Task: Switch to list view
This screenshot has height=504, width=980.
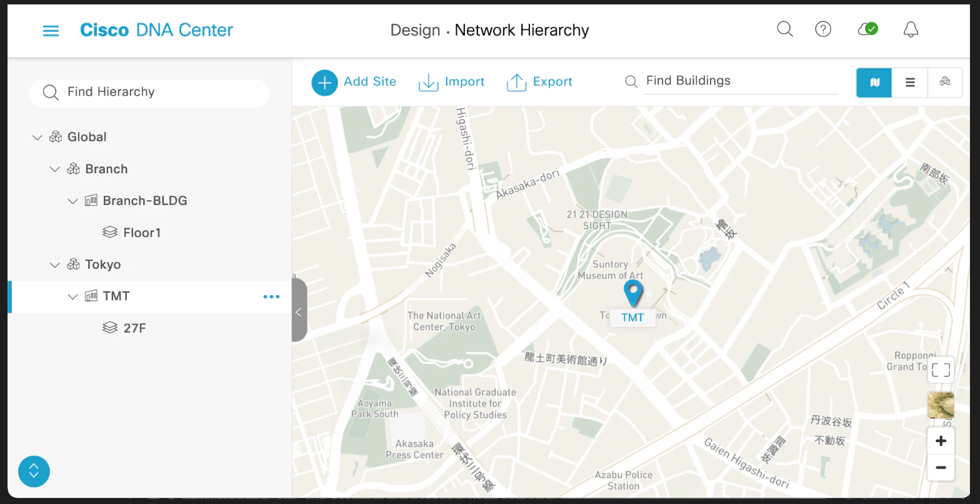Action: (910, 82)
